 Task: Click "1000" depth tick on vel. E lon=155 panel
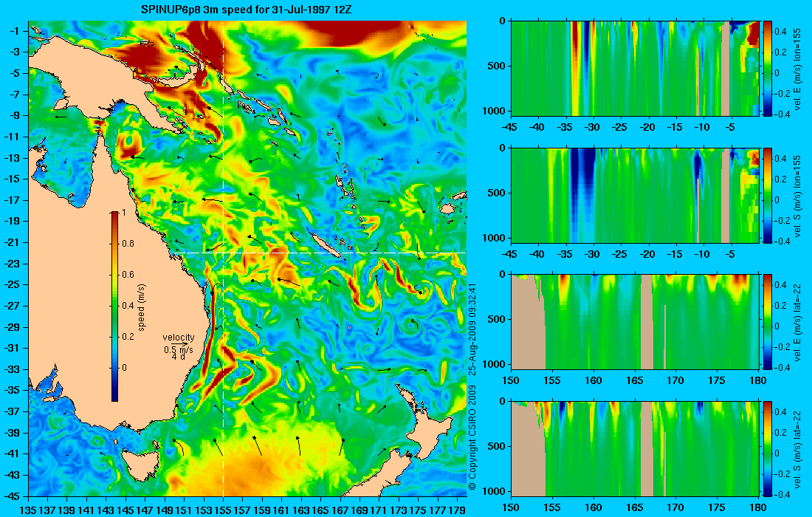tap(494, 110)
